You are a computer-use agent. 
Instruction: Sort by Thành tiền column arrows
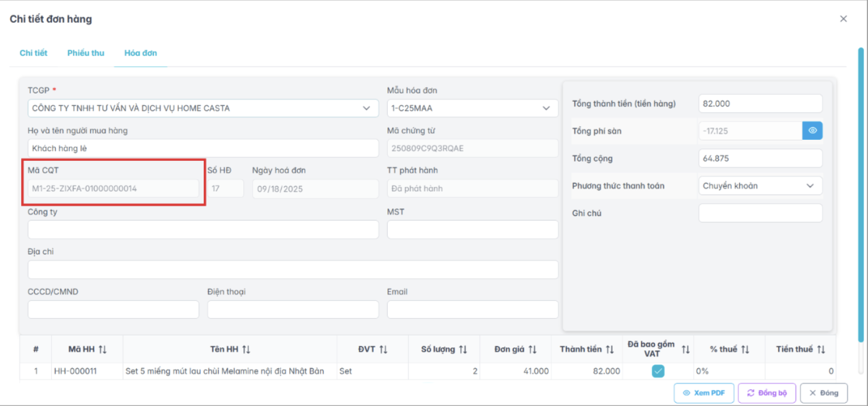pyautogui.click(x=610, y=350)
